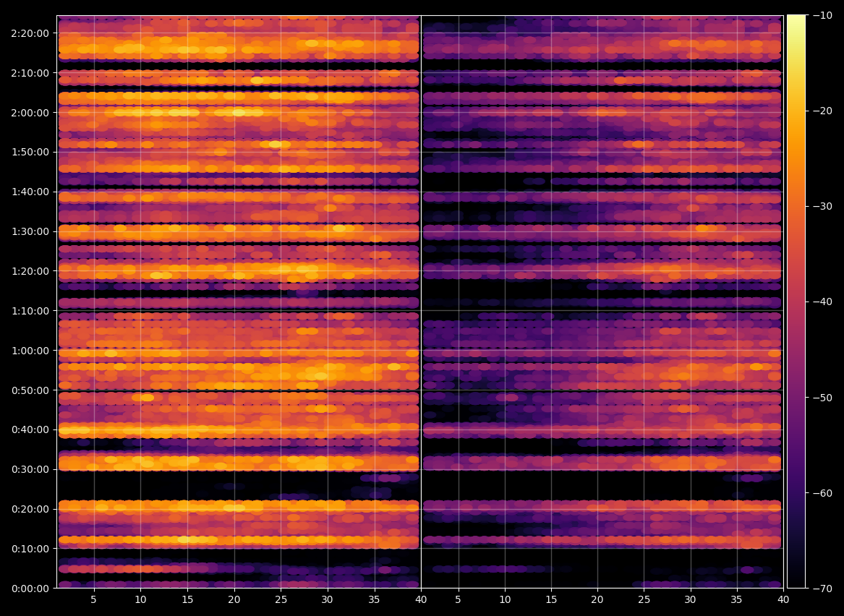Click the 0:30:00 y-axis time label

tap(30, 469)
